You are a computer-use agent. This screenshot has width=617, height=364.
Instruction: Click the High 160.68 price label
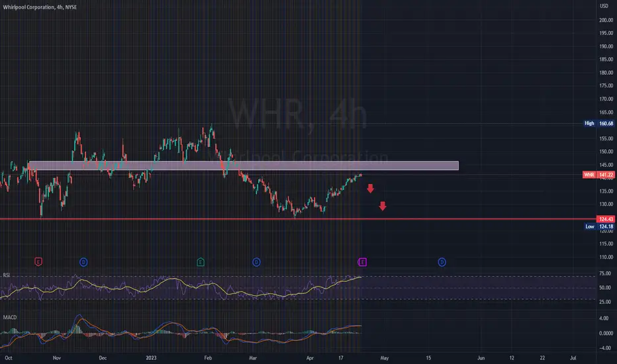pos(598,123)
